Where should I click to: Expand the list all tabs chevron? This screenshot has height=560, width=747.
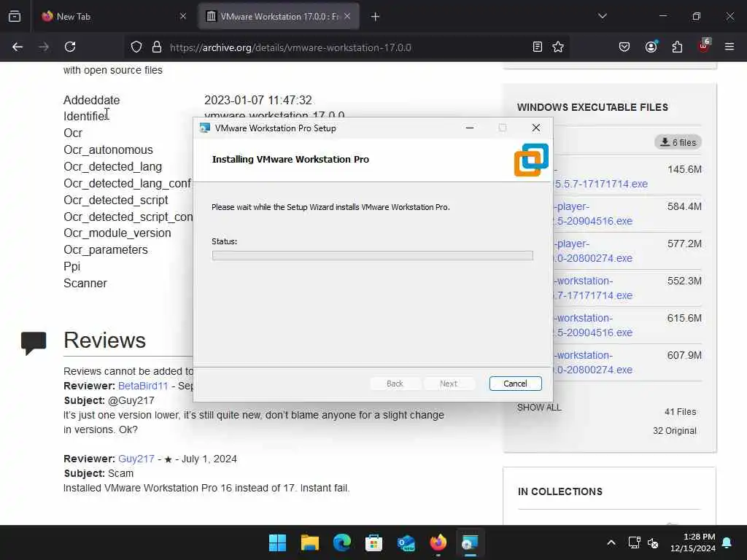tap(602, 16)
